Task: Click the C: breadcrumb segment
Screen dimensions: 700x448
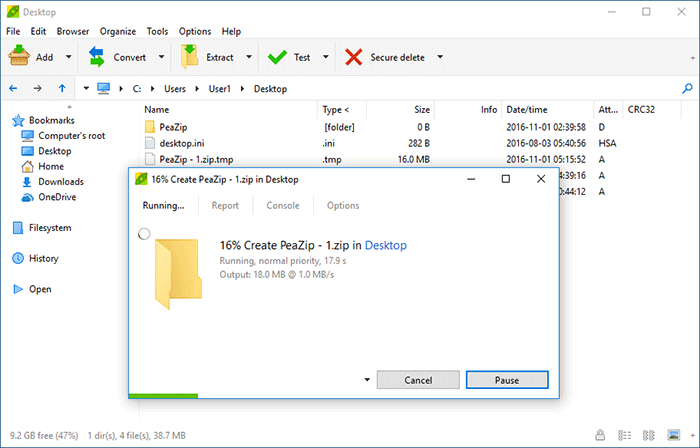Action: click(137, 89)
